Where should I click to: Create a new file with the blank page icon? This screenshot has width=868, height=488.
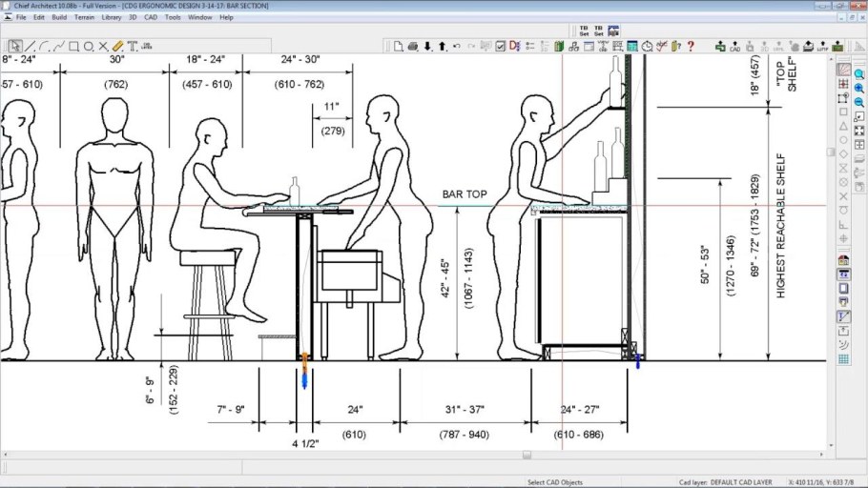(398, 46)
